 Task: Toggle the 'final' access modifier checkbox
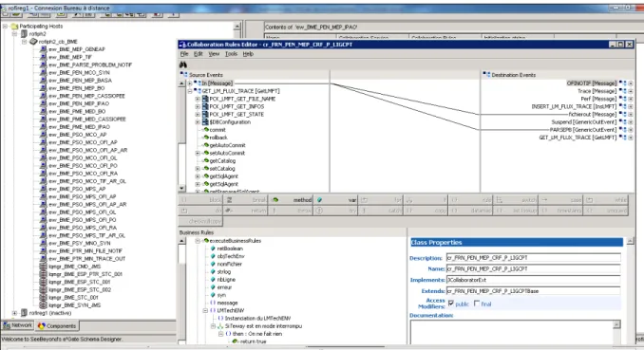tap(477, 304)
